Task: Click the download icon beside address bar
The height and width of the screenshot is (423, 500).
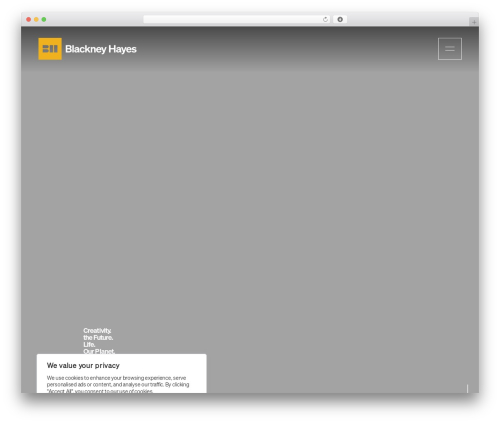Action: click(x=340, y=19)
